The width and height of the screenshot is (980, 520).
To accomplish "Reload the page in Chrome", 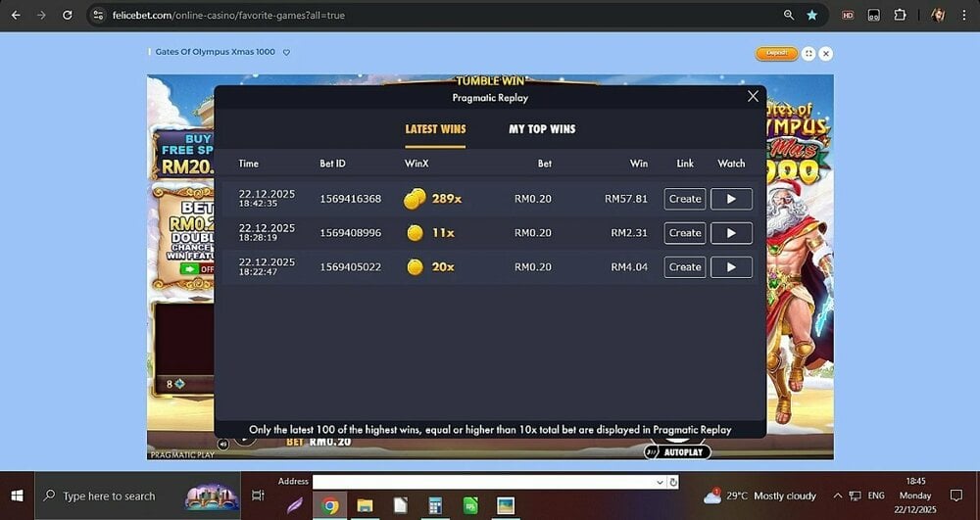I will [67, 16].
